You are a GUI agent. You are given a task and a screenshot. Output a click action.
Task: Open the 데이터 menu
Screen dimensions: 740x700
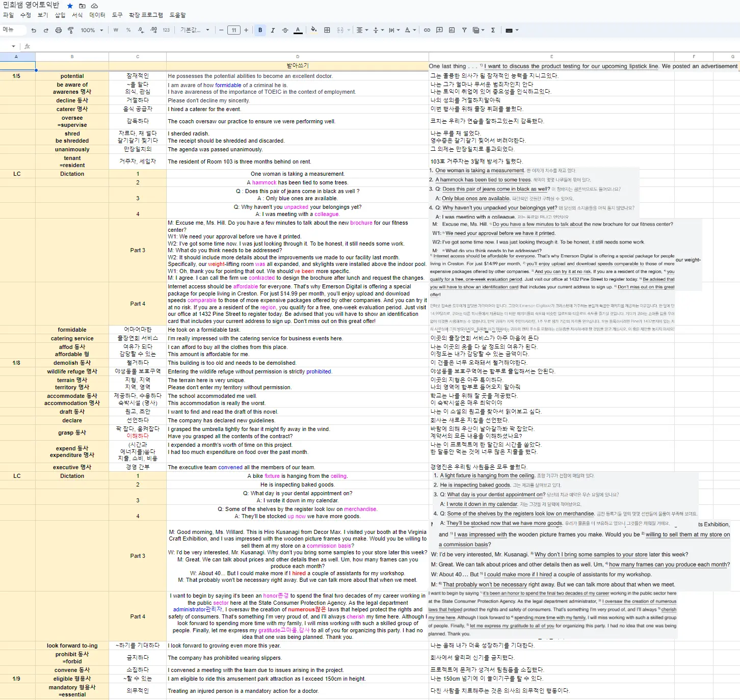pos(97,15)
